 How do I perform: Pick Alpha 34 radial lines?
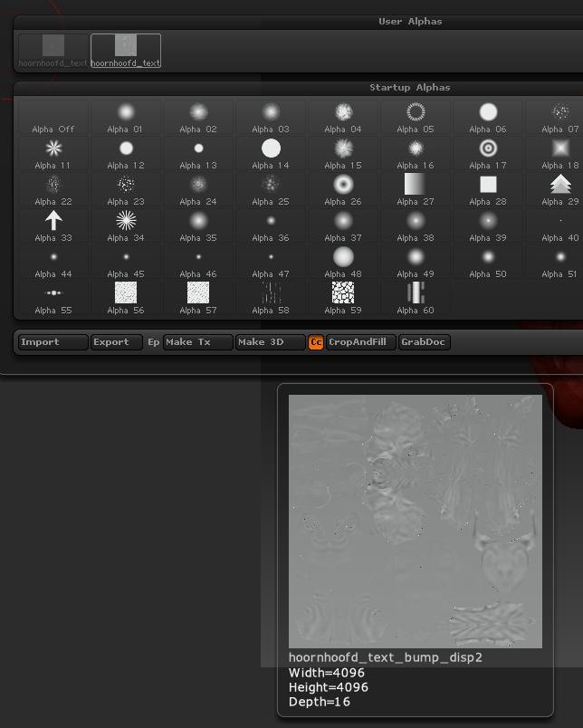[x=126, y=226]
